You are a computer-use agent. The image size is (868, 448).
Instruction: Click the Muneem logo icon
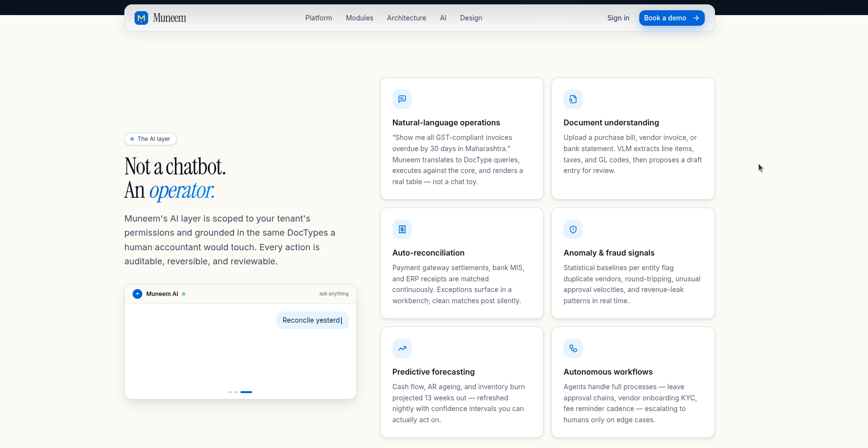coord(141,18)
